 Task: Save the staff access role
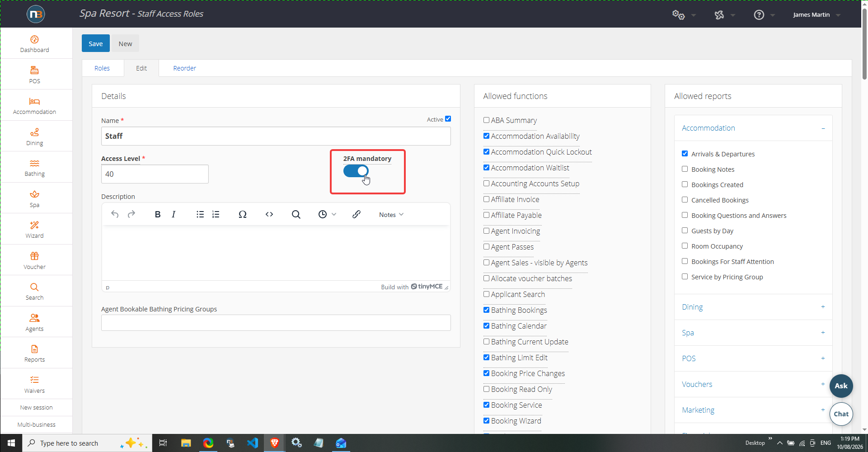[x=96, y=44]
